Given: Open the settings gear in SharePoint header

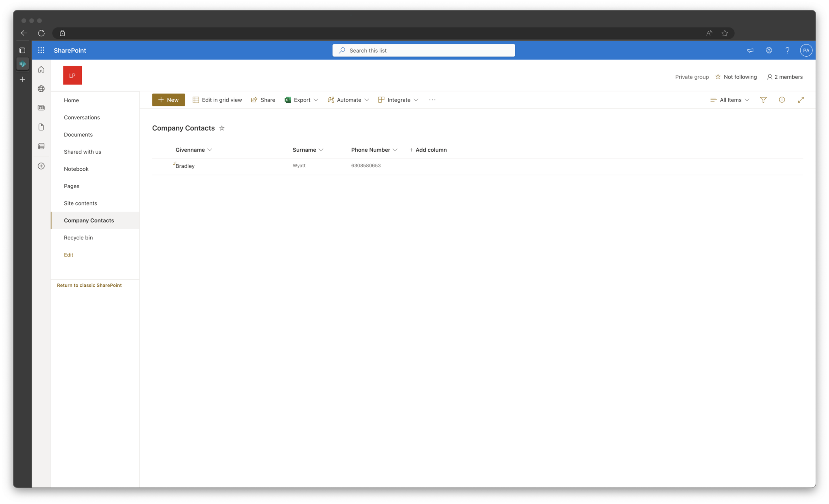Looking at the screenshot, I should (769, 50).
